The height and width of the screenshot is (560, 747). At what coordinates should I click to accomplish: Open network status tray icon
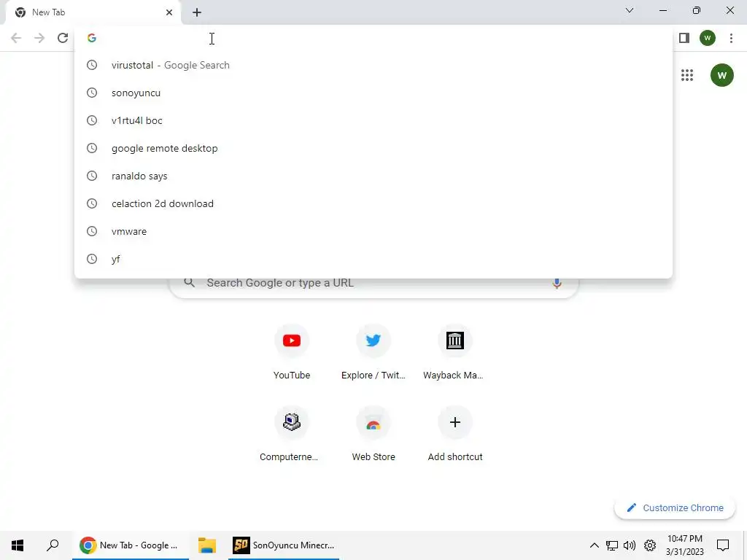pyautogui.click(x=612, y=545)
